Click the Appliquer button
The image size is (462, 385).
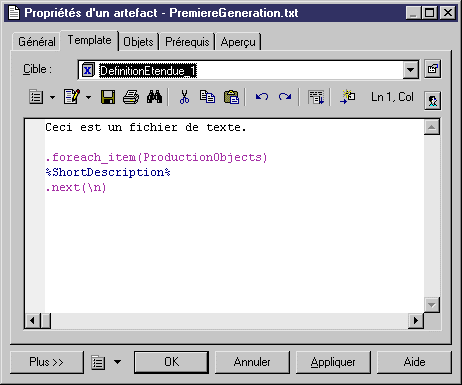click(333, 362)
